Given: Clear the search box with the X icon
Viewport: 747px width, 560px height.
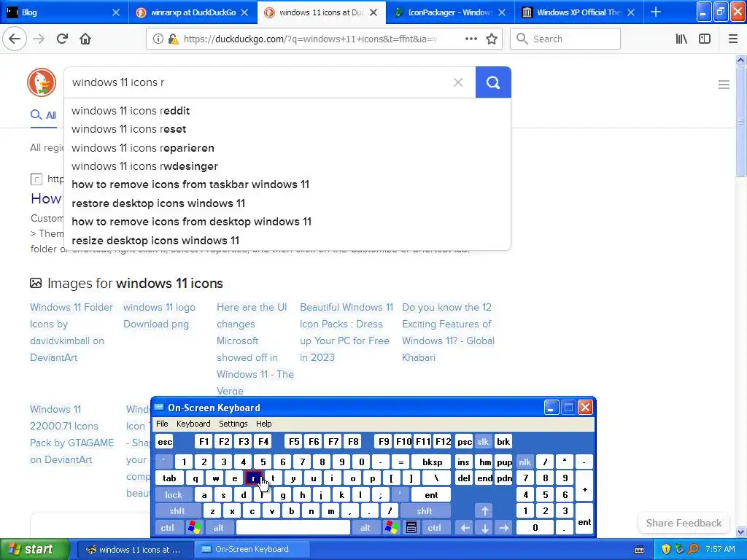Looking at the screenshot, I should 458,82.
